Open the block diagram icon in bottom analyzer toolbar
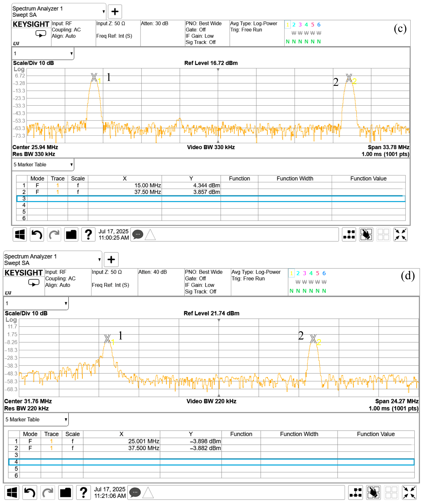424x504 pixels. [356, 492]
